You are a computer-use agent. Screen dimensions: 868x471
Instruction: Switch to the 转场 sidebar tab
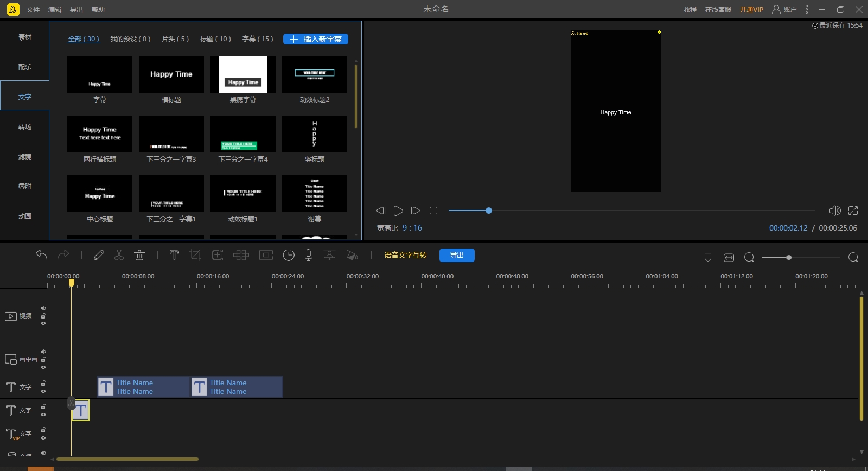tap(25, 126)
